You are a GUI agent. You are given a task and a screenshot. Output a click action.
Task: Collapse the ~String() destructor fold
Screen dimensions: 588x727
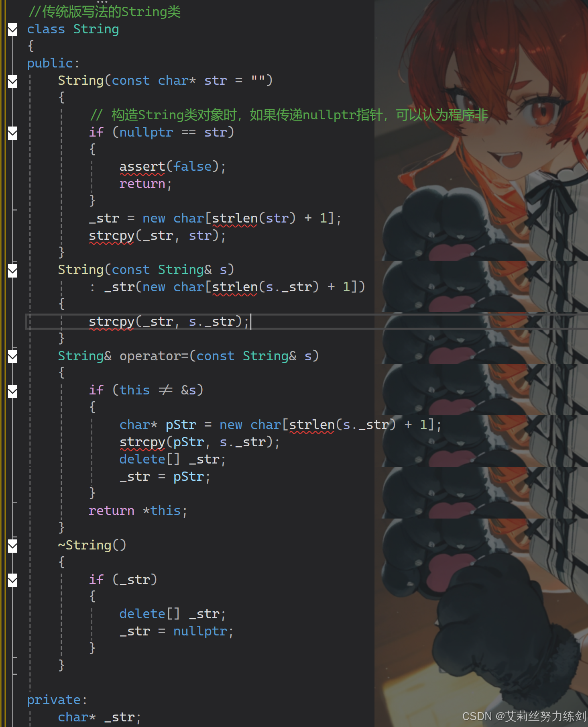click(12, 546)
